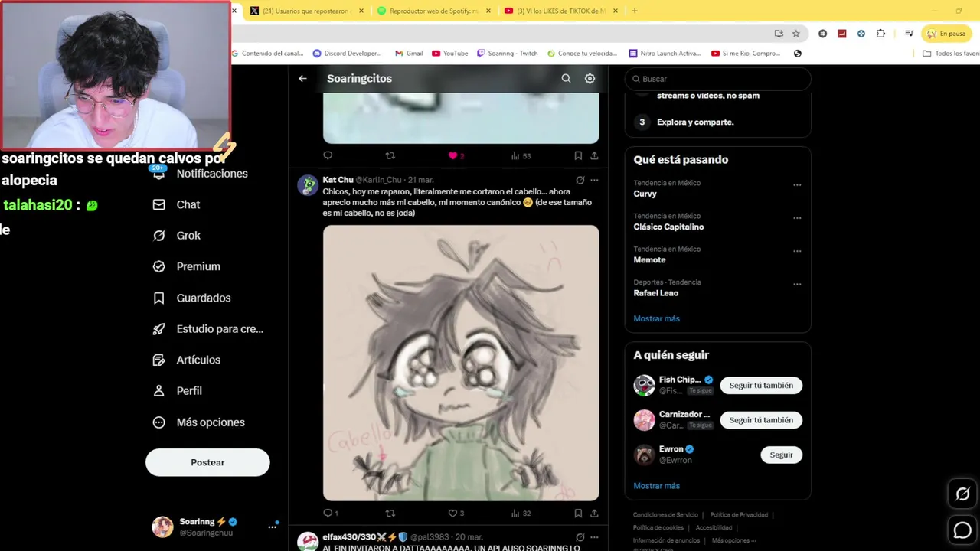Open Gmail bookmark
Viewport: 980px width, 551px height.
[x=409, y=54]
